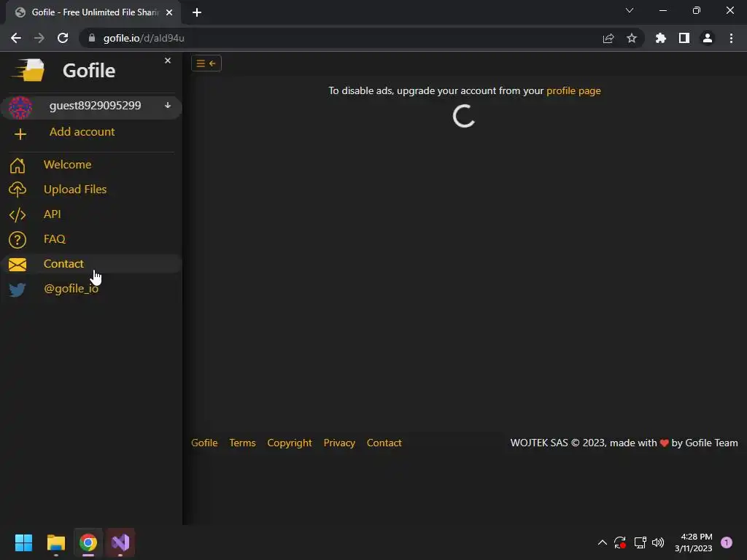
Task: Click the API code brackets icon
Action: click(x=18, y=215)
